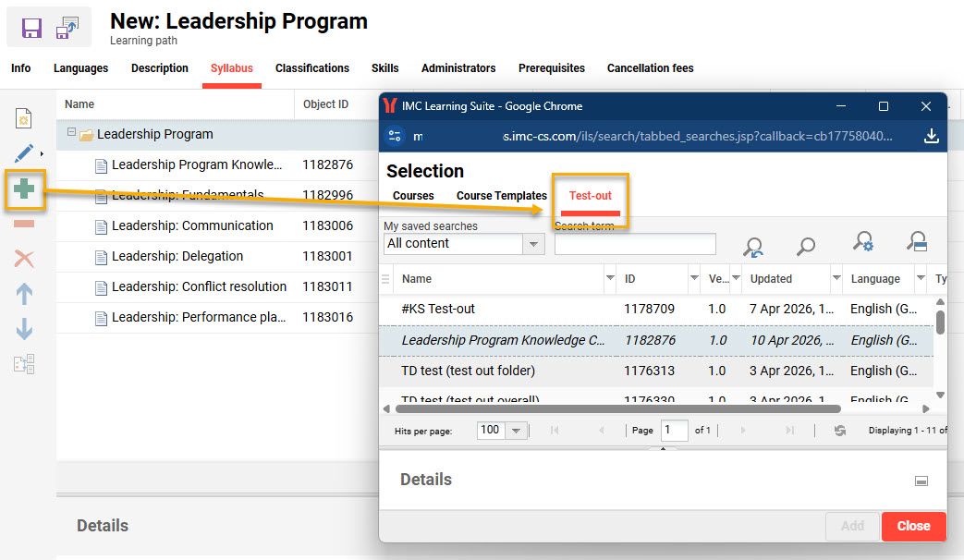Click the red Close button
This screenshot has width=964, height=560.
click(913, 526)
